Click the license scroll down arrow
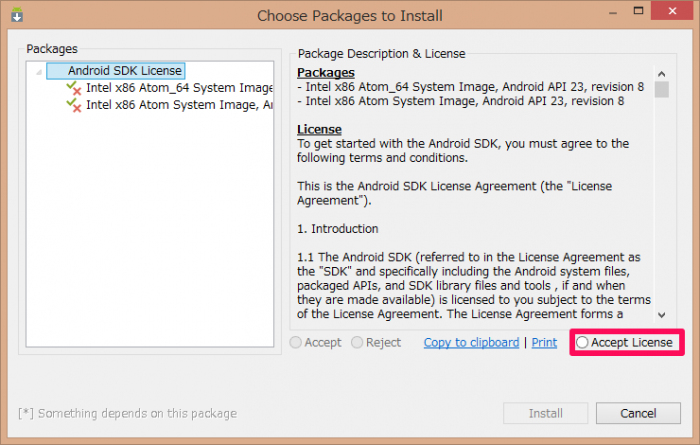 tap(662, 315)
